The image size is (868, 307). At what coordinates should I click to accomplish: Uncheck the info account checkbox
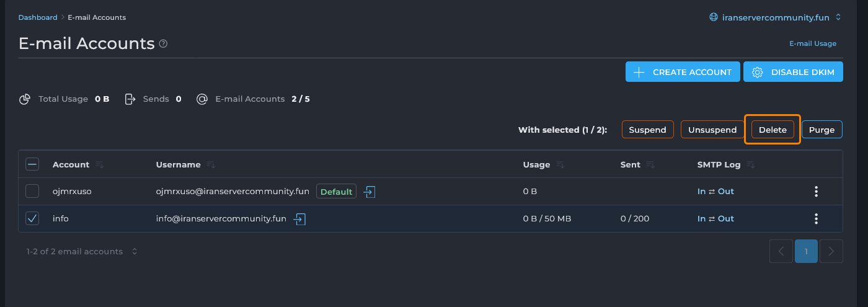coord(32,219)
